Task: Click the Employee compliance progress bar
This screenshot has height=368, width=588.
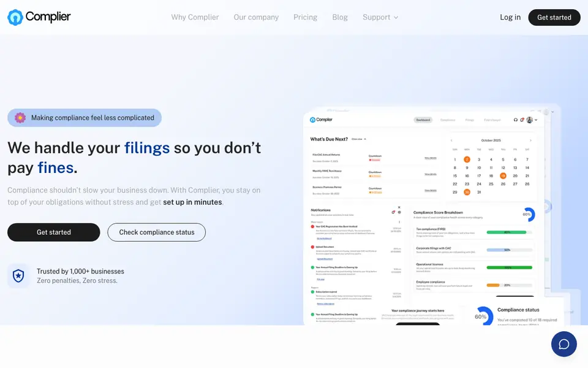Action: 509,285
